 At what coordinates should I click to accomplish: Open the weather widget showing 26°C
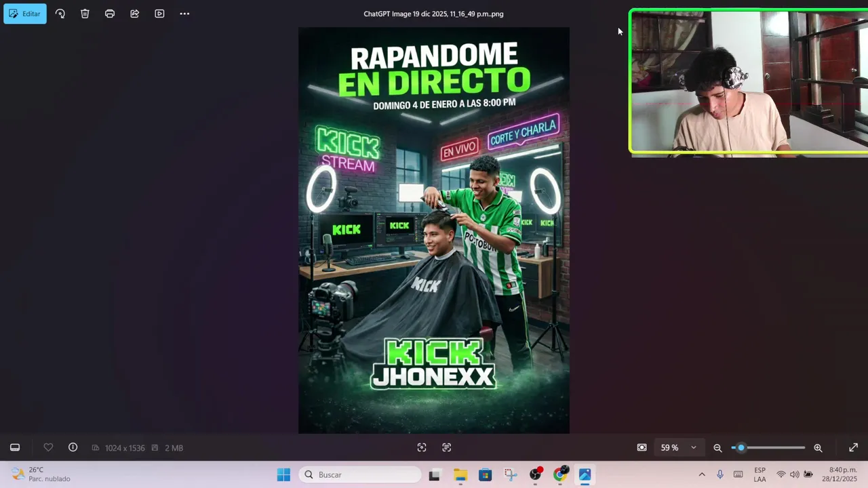click(41, 474)
